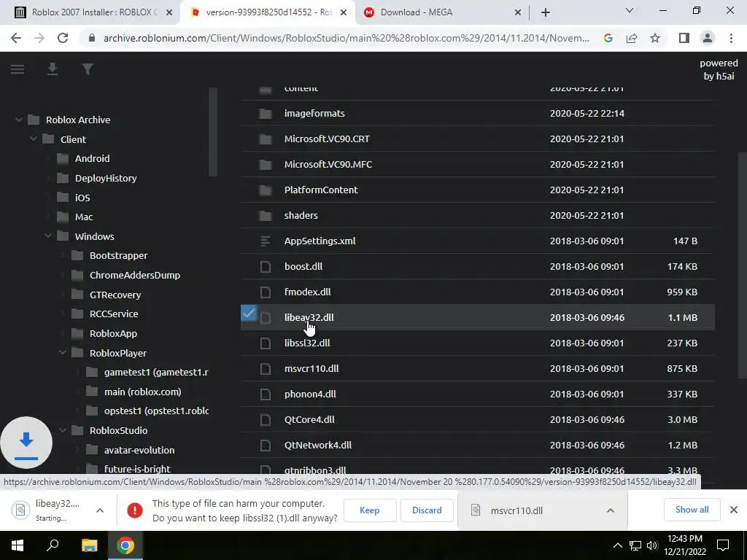Collapse the Windows folder node

tap(48, 237)
